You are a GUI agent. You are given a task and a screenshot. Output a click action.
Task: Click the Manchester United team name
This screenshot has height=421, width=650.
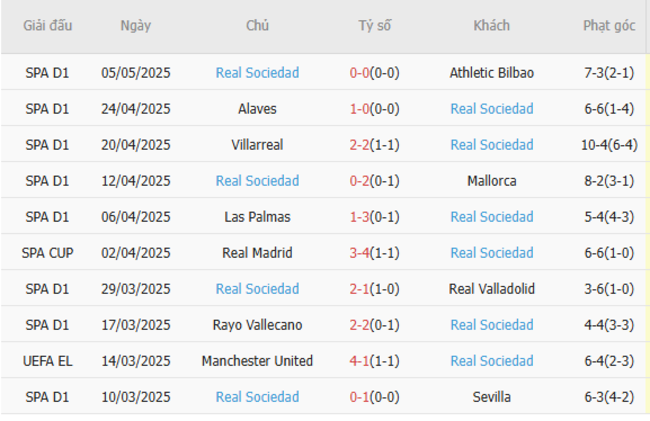coord(257,361)
